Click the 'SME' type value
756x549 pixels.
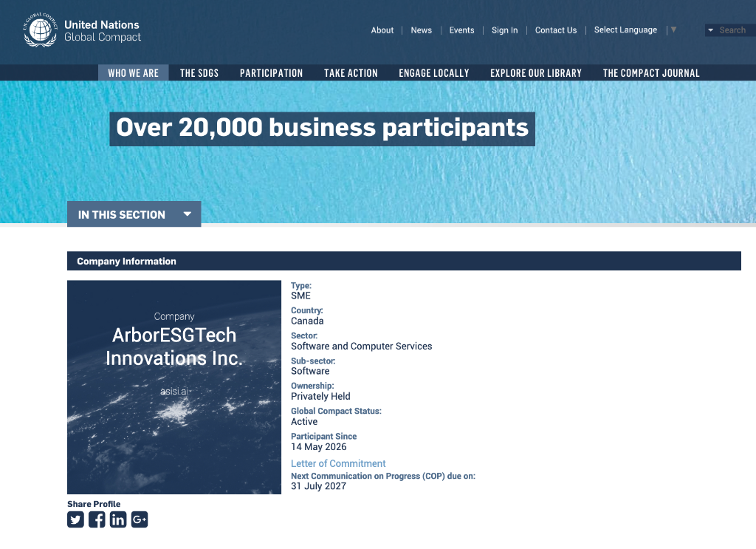coord(301,296)
